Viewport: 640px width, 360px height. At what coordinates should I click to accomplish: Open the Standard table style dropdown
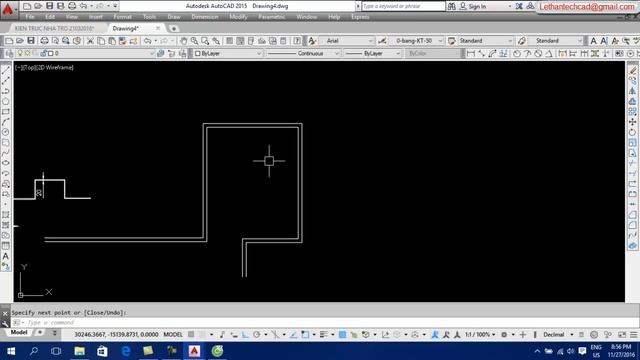pos(484,41)
